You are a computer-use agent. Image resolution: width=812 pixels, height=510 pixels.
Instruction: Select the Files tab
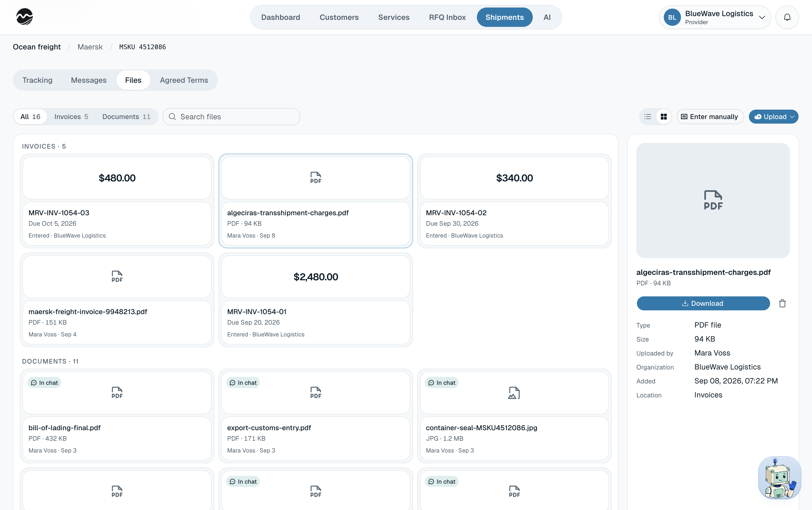[133, 80]
